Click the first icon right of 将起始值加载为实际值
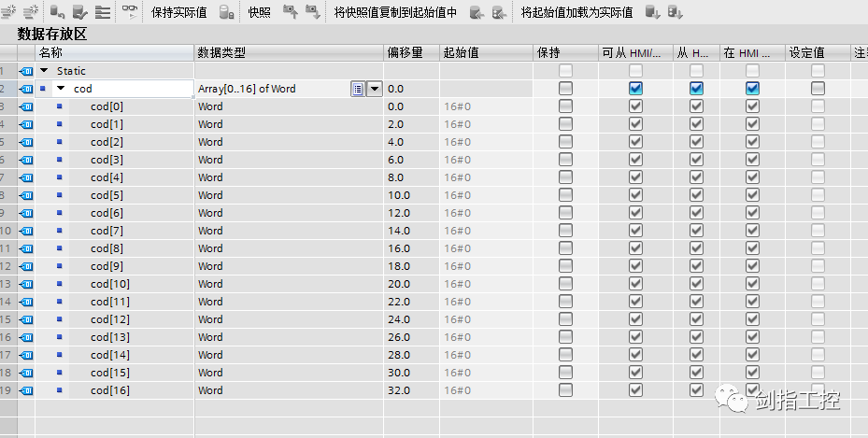The width and height of the screenshot is (868, 438). click(x=653, y=12)
